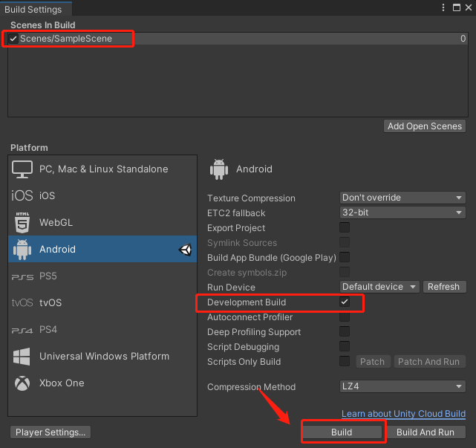Choose the tvOS platform icon
This screenshot has width=476, height=448.
coord(22,303)
